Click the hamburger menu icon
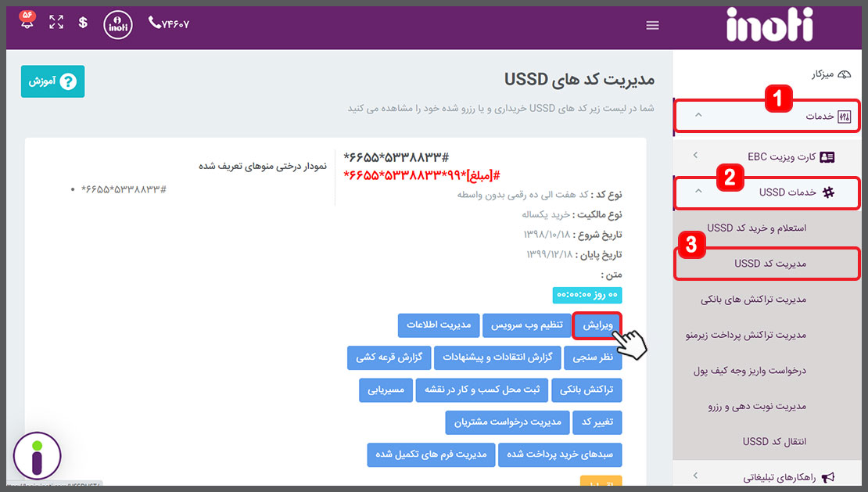Screen dimensions: 868x492 click(653, 25)
